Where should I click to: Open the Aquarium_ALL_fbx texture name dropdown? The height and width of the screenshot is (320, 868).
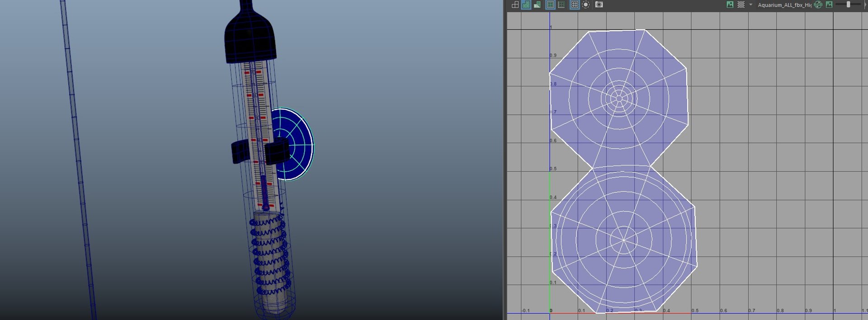[784, 5]
